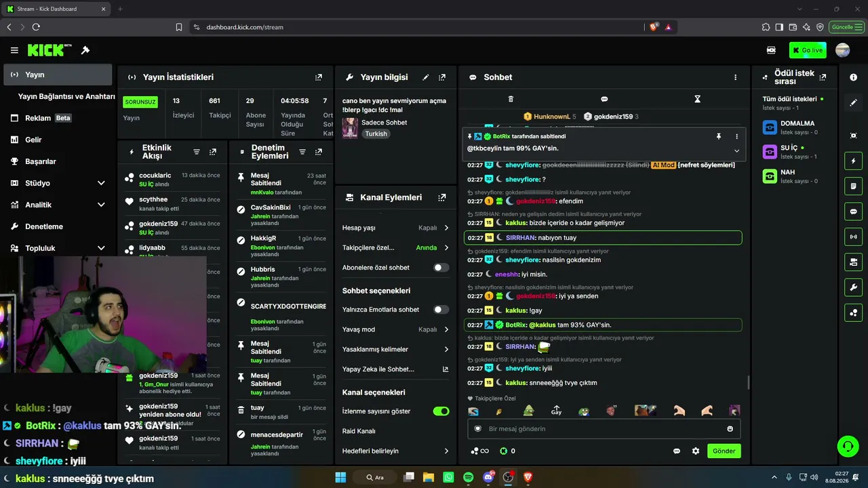868x488 pixels.
Task: Click the wrench icon in right sidebar
Action: pos(853,287)
